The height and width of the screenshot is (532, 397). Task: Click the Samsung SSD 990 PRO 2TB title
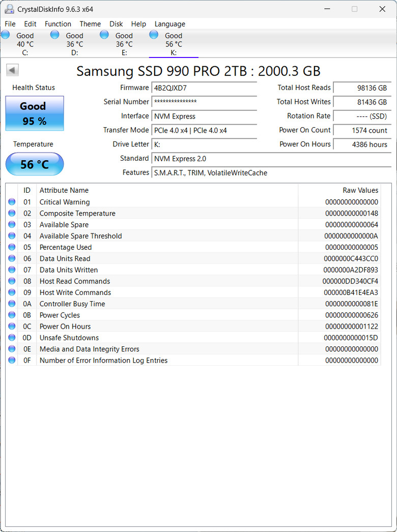click(x=198, y=71)
